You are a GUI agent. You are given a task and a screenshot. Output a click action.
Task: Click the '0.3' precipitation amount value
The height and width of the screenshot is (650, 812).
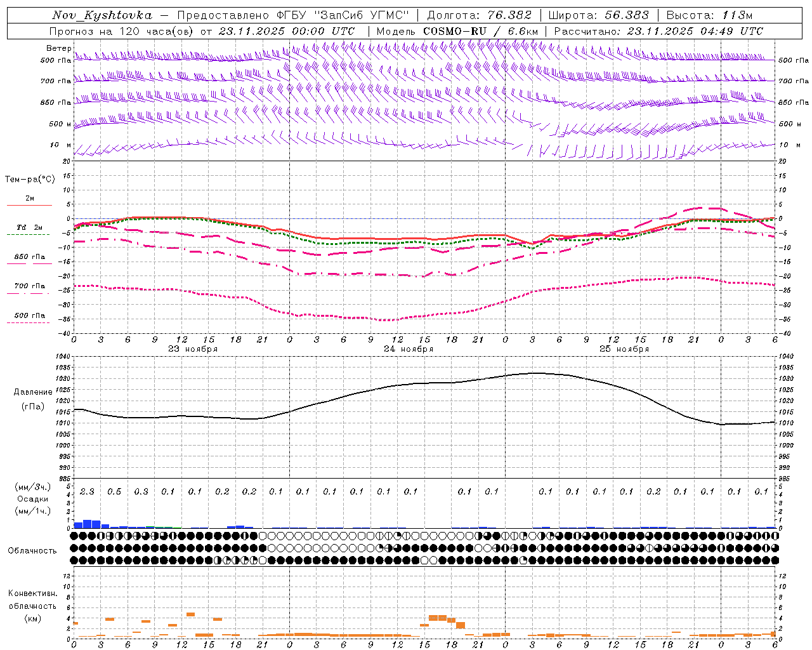point(141,491)
